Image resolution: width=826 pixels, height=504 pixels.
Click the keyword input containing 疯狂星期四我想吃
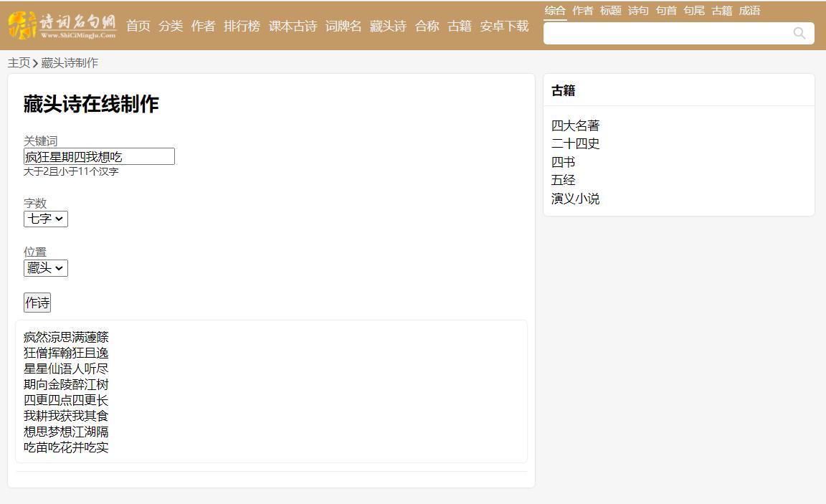(x=98, y=156)
